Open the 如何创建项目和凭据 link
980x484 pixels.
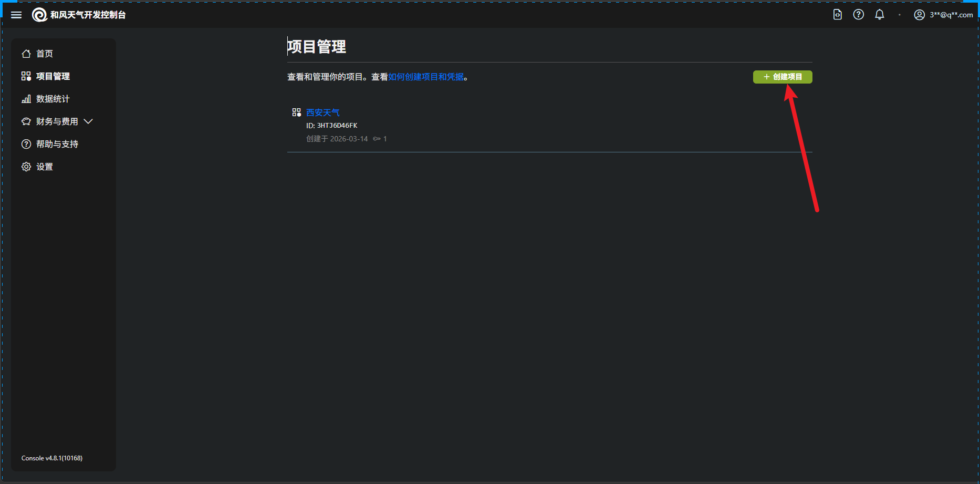click(x=426, y=77)
